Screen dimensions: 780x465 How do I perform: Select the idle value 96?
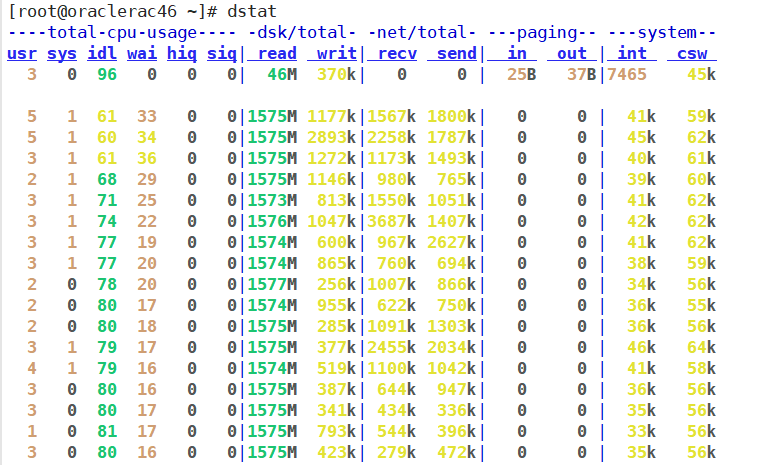click(x=107, y=75)
